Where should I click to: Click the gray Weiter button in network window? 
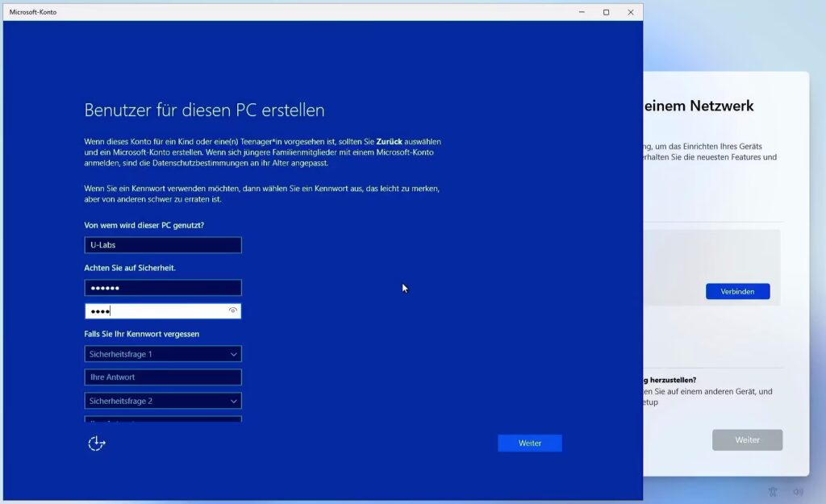point(747,439)
